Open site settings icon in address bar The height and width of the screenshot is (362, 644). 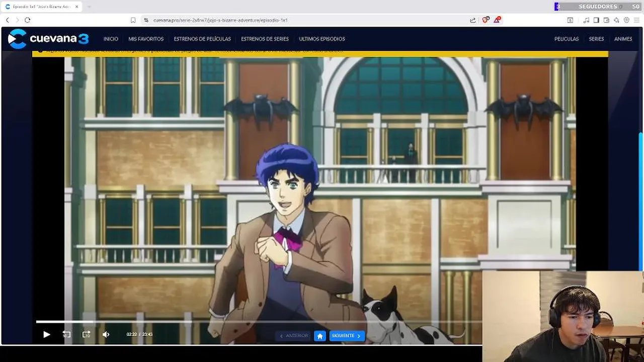146,20
